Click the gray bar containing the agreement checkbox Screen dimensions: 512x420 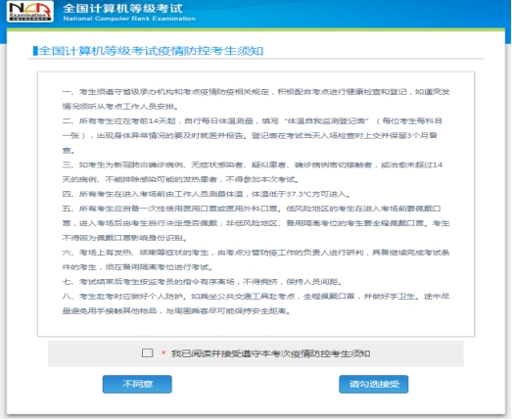pyautogui.click(x=256, y=353)
